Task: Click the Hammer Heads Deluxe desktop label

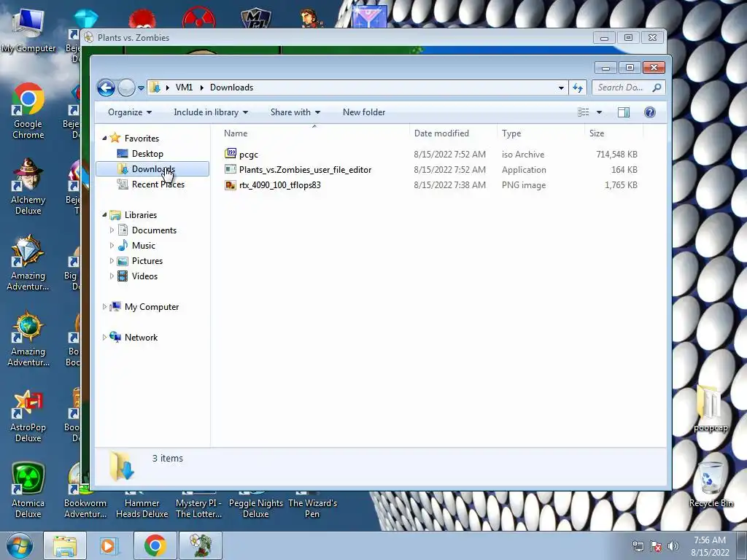Action: click(142, 508)
